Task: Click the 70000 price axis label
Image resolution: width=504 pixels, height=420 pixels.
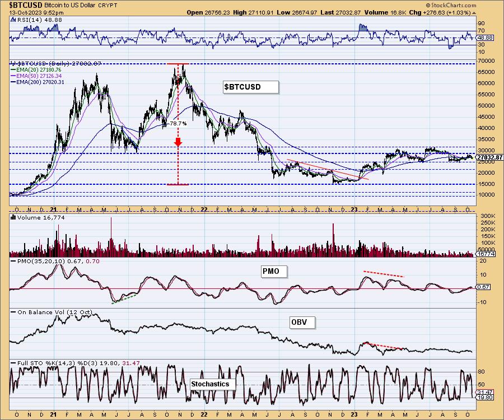Action: point(486,60)
